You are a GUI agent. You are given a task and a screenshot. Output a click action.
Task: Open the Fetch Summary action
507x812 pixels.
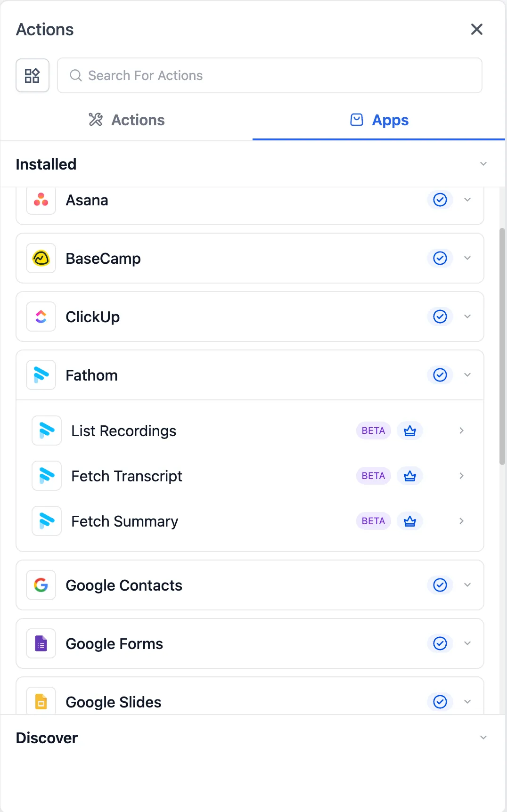pyautogui.click(x=124, y=521)
